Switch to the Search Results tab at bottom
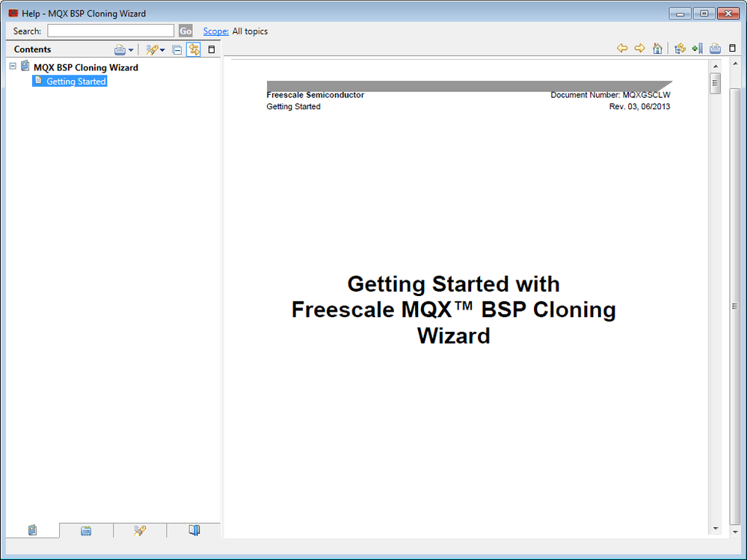The image size is (747, 560). 140,530
